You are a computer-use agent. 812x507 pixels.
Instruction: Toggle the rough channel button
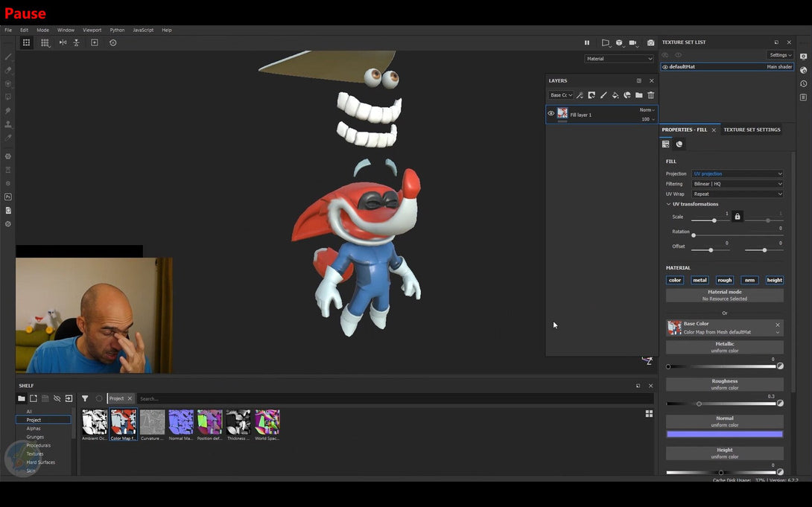click(725, 280)
